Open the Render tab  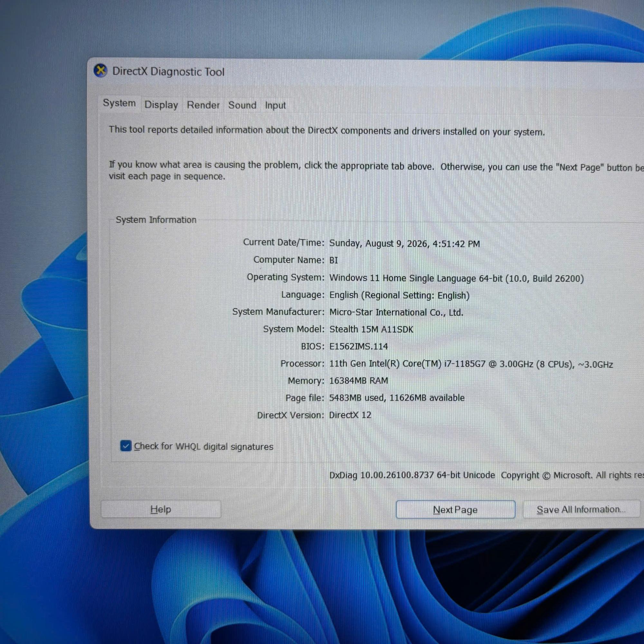[203, 105]
